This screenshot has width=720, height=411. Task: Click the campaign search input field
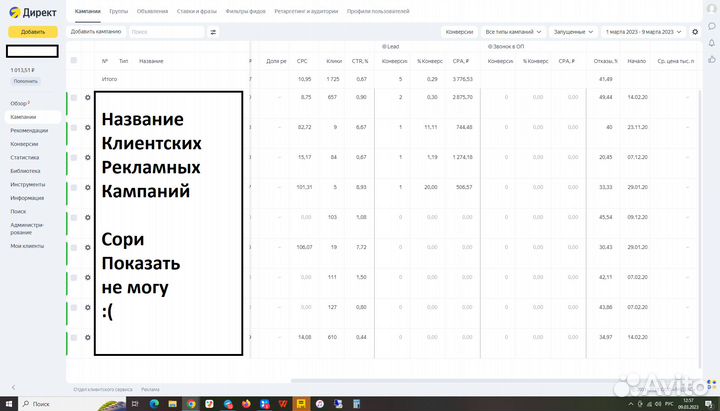(166, 32)
